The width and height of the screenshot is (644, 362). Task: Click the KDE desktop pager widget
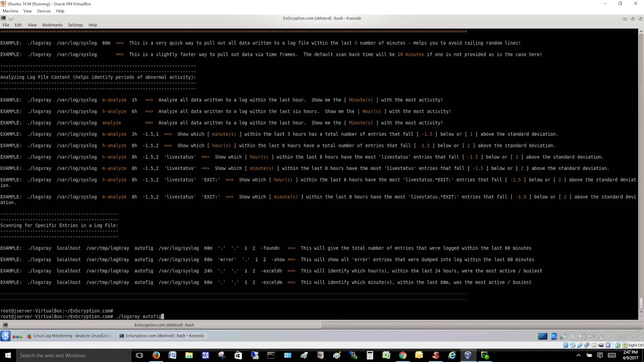[x=543, y=336]
